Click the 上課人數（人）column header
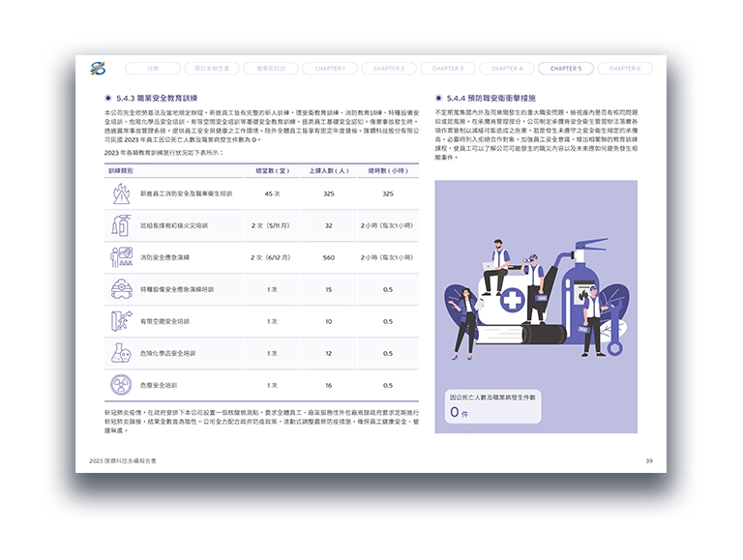The height and width of the screenshot is (560, 743). click(x=329, y=170)
